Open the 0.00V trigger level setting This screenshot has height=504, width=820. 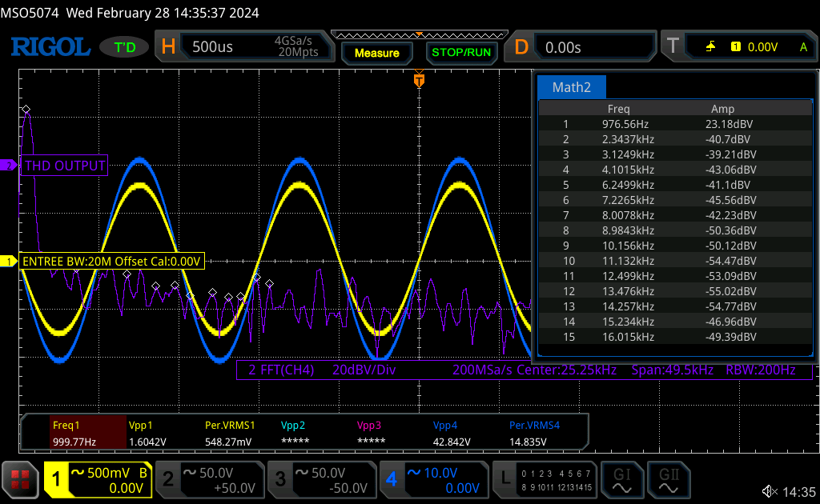coord(762,47)
